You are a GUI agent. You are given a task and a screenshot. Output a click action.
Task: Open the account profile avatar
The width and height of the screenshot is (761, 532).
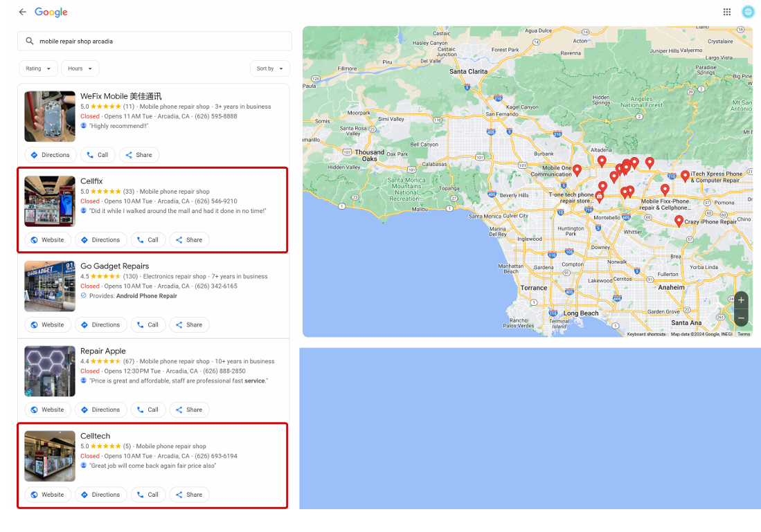[748, 12]
